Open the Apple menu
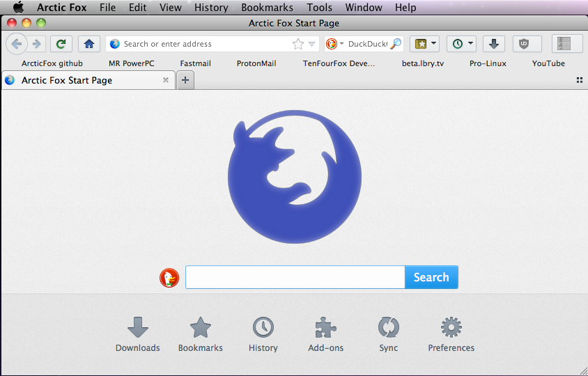 [x=18, y=7]
